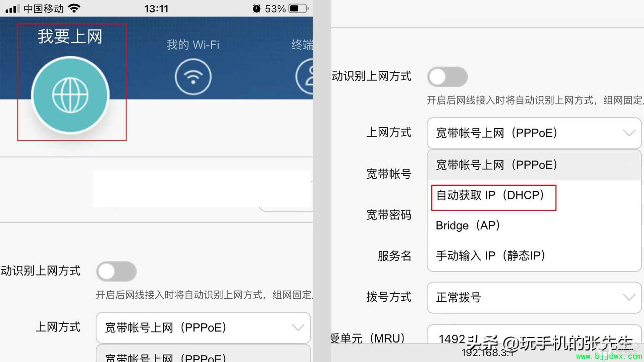
Task: Collapse the right 上网方式 dropdown chevron
Action: (629, 133)
